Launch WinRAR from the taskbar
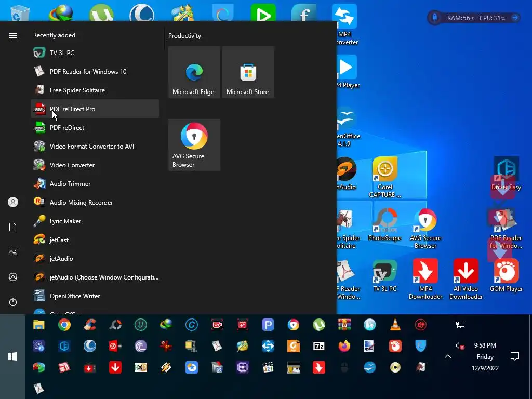This screenshot has height=399, width=532. coord(344,325)
